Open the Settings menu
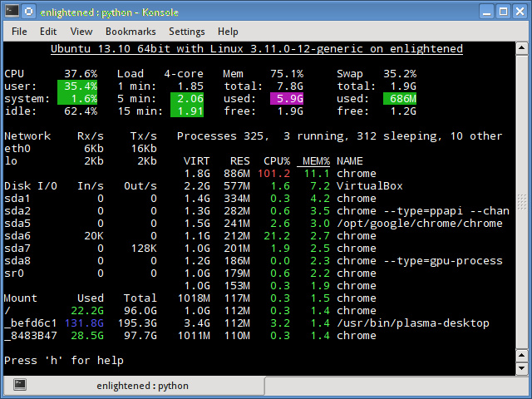The width and height of the screenshot is (532, 399). tap(187, 32)
